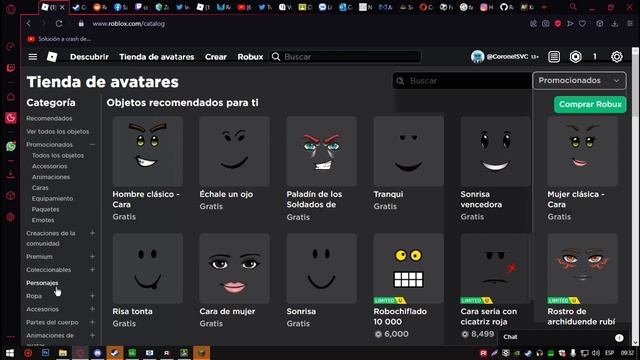Open the browser easy setup menu icon
The width and height of the screenshot is (640, 360).
(630, 24)
